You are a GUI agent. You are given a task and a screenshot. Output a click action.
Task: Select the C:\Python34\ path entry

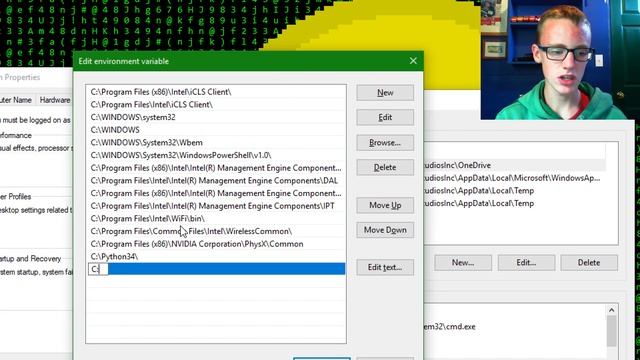coord(216,256)
